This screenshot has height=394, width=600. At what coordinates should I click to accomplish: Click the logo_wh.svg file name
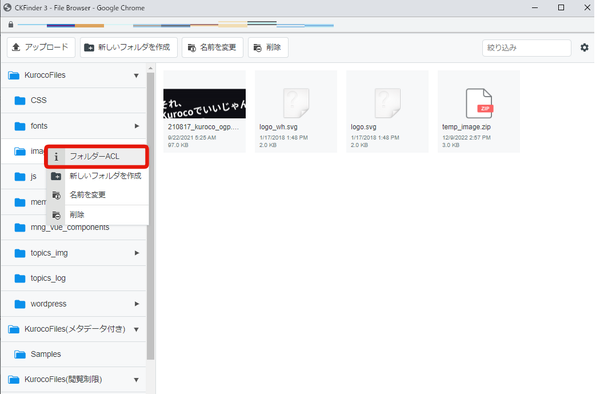coord(278,127)
